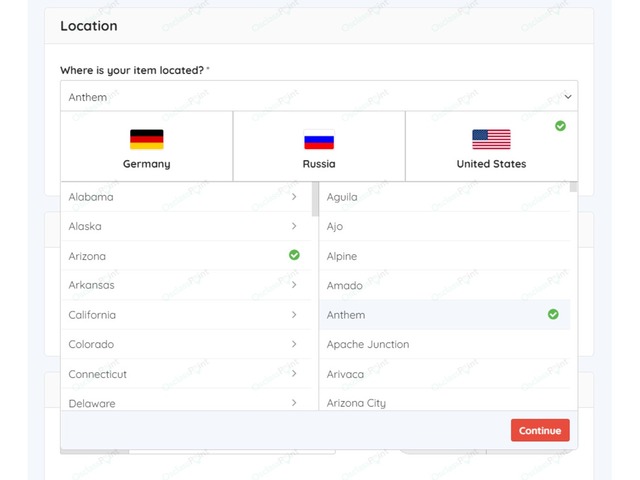Select the Germany flag icon
The height and width of the screenshot is (480, 640).
[x=147, y=140]
